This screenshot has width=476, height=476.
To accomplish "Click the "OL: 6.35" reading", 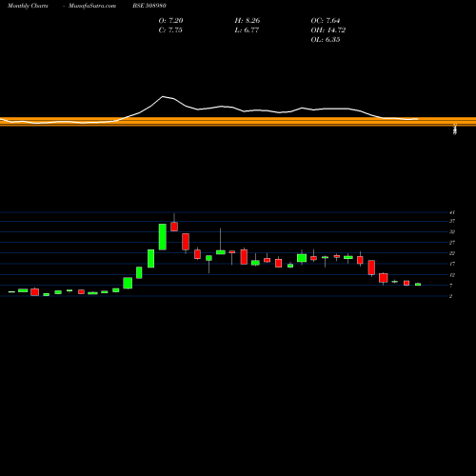I will click(x=326, y=40).
